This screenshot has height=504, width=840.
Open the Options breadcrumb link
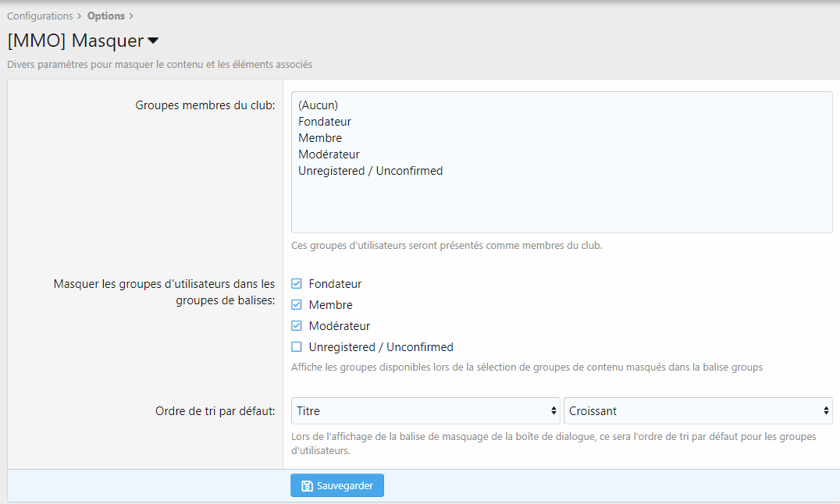106,16
